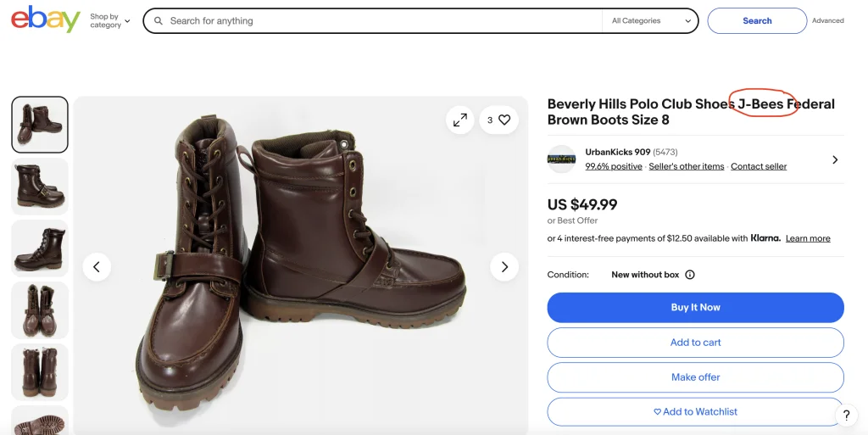Screen dimensions: 868x435
Task: Go to next product image arrow
Action: (x=504, y=267)
